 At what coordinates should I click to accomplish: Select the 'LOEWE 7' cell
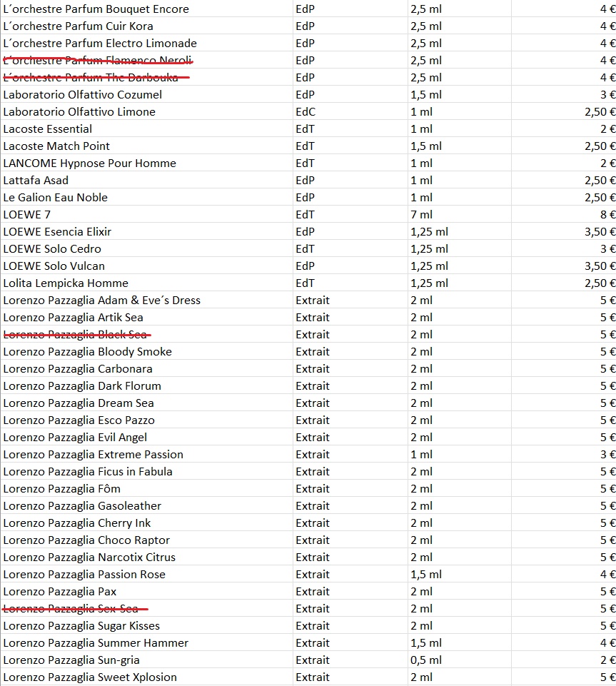tap(27, 214)
